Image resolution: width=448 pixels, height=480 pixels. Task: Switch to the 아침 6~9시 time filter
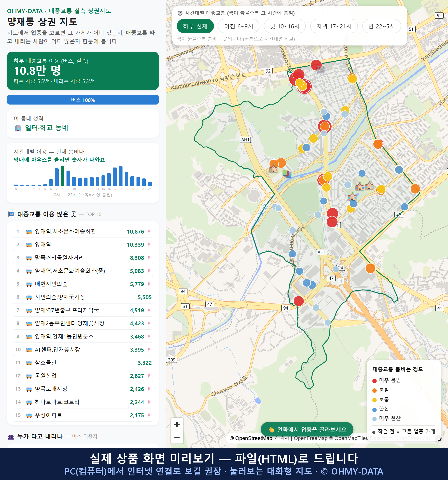[x=238, y=26]
